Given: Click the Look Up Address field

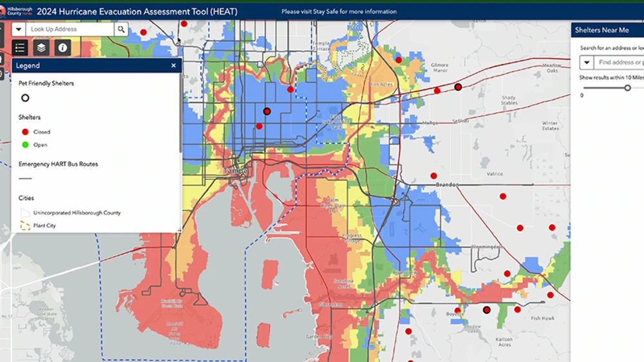Looking at the screenshot, I should 70,29.
